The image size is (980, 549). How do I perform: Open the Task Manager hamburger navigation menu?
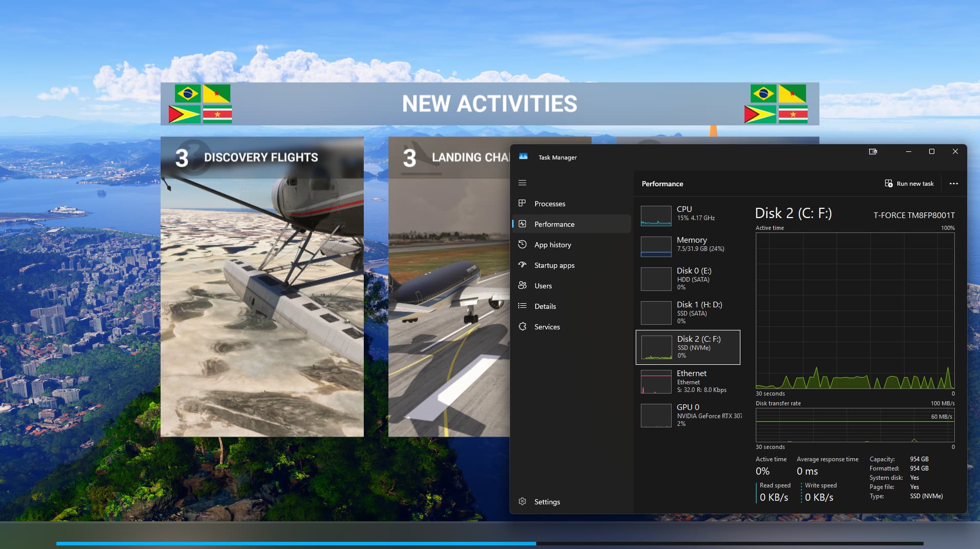point(522,183)
